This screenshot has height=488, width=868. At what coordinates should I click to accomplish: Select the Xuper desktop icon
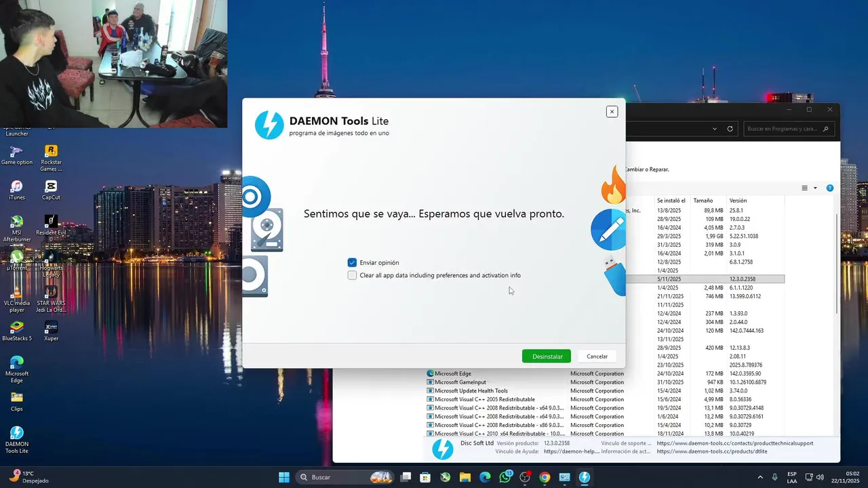click(x=51, y=331)
